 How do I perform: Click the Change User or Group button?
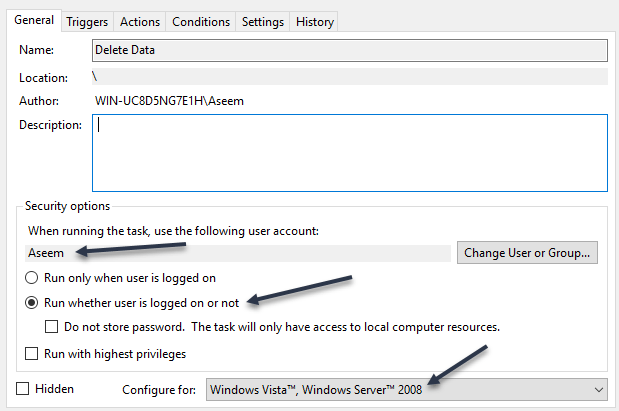tap(527, 253)
